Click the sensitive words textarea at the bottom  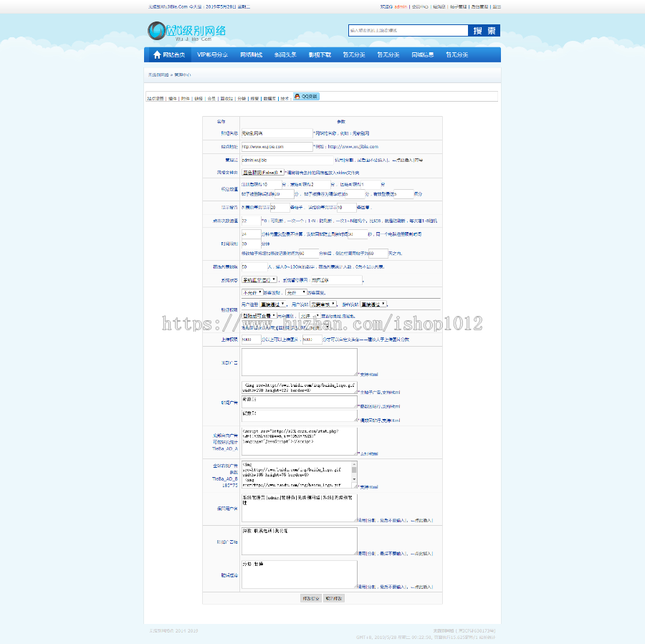pos(300,575)
